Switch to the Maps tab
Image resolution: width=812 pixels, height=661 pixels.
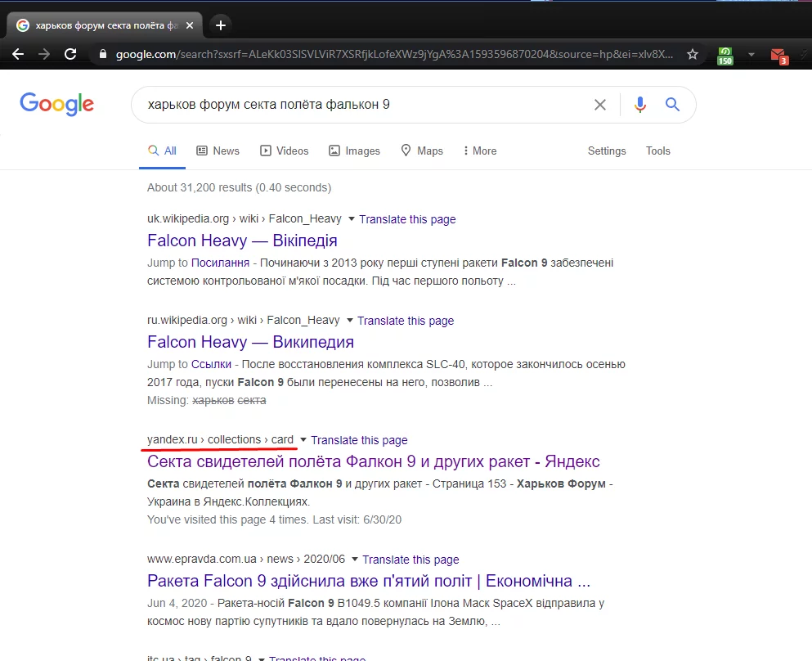[422, 151]
